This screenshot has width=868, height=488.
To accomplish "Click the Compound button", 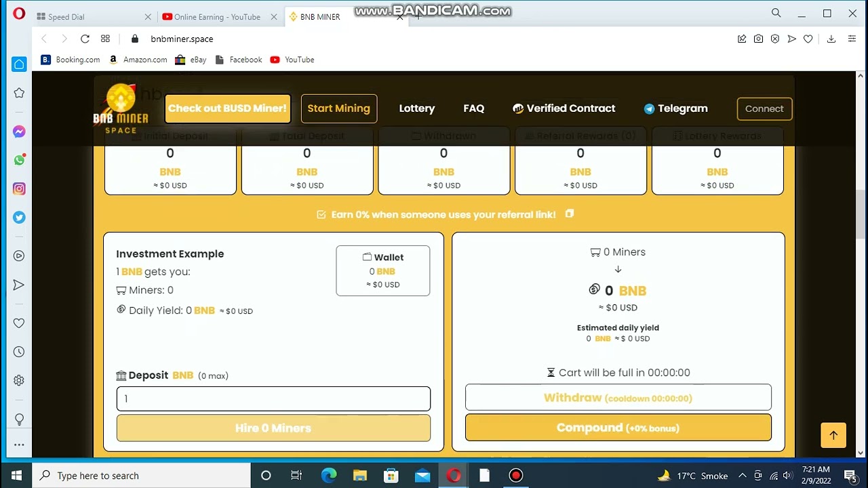I will pyautogui.click(x=618, y=428).
